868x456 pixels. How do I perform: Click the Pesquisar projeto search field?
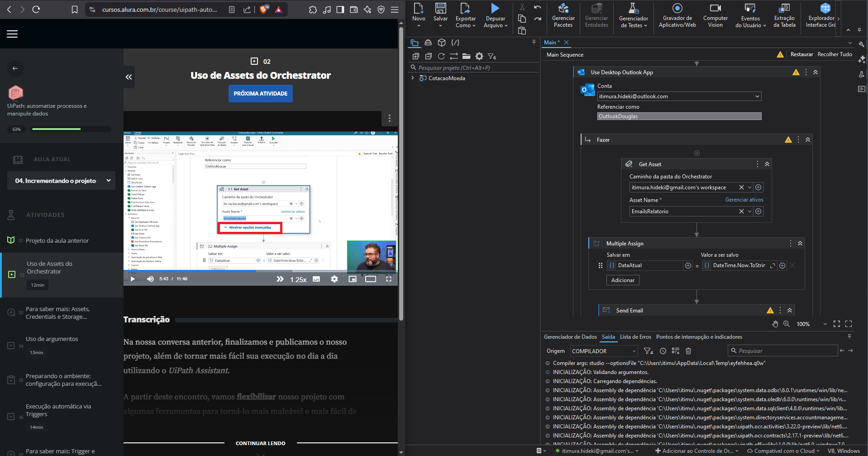click(473, 68)
